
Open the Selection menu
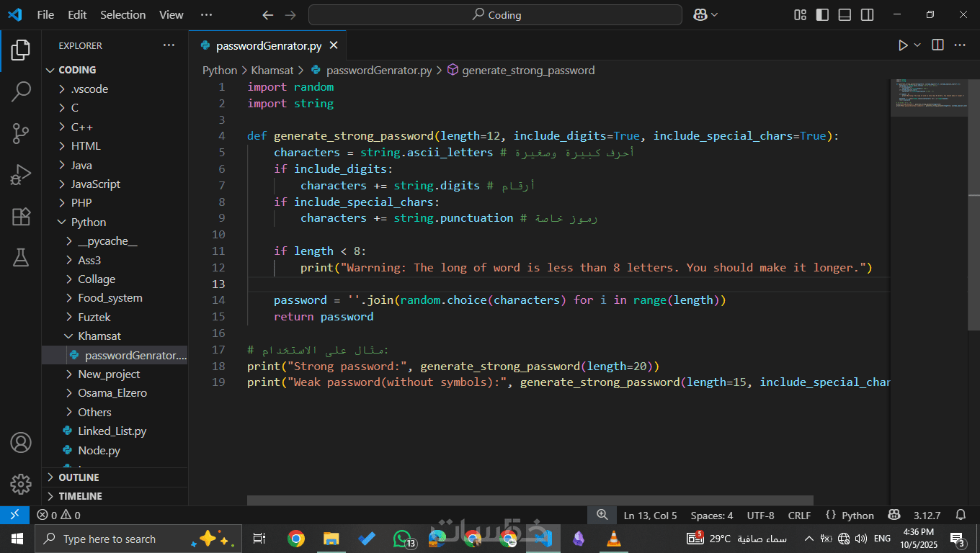click(122, 15)
